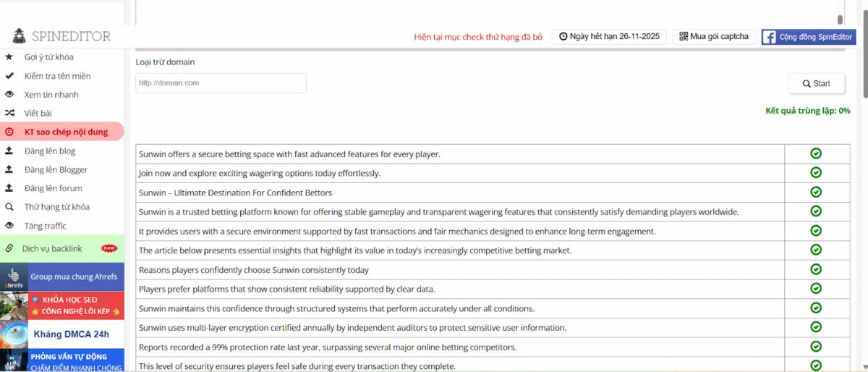The height and width of the screenshot is (372, 868).
Task: Open the Kháng DMCA 24h banner
Action: (x=62, y=334)
